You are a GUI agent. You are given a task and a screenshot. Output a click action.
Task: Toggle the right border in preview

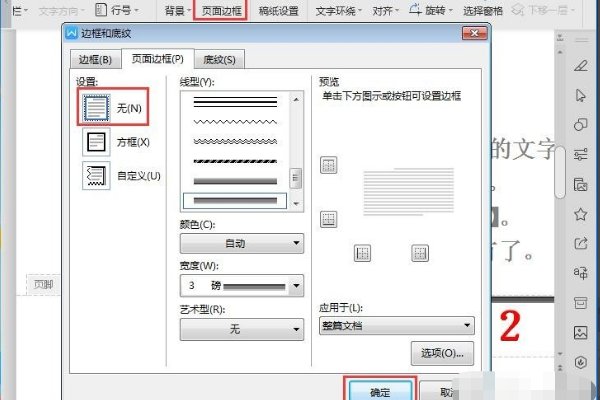(420, 253)
